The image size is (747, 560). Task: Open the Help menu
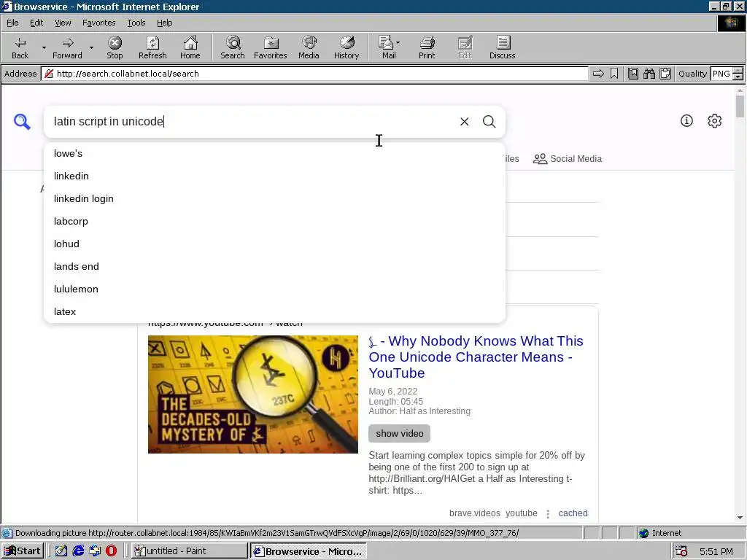[164, 23]
